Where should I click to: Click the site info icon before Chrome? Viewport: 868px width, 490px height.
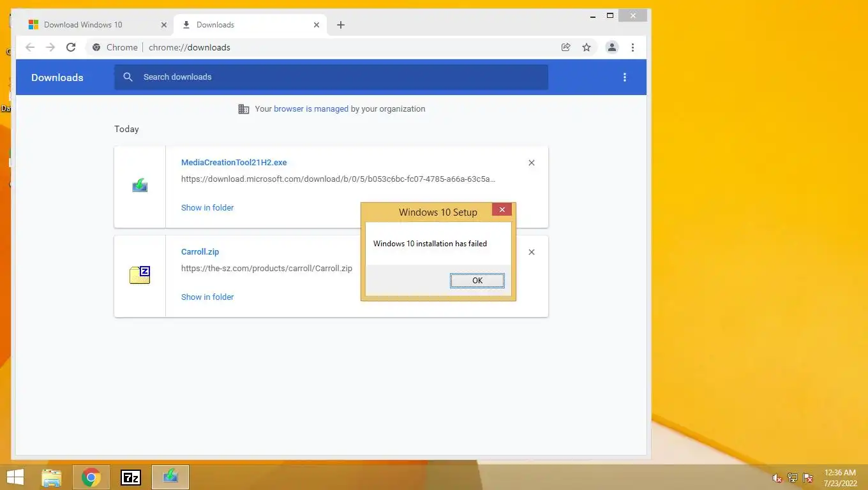pos(96,47)
